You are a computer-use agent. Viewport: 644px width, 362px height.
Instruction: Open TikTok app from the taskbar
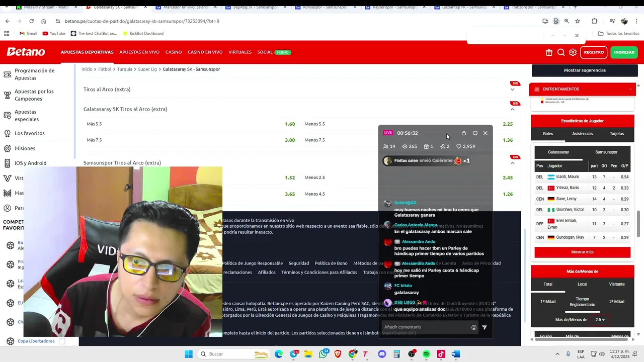click(x=441, y=354)
